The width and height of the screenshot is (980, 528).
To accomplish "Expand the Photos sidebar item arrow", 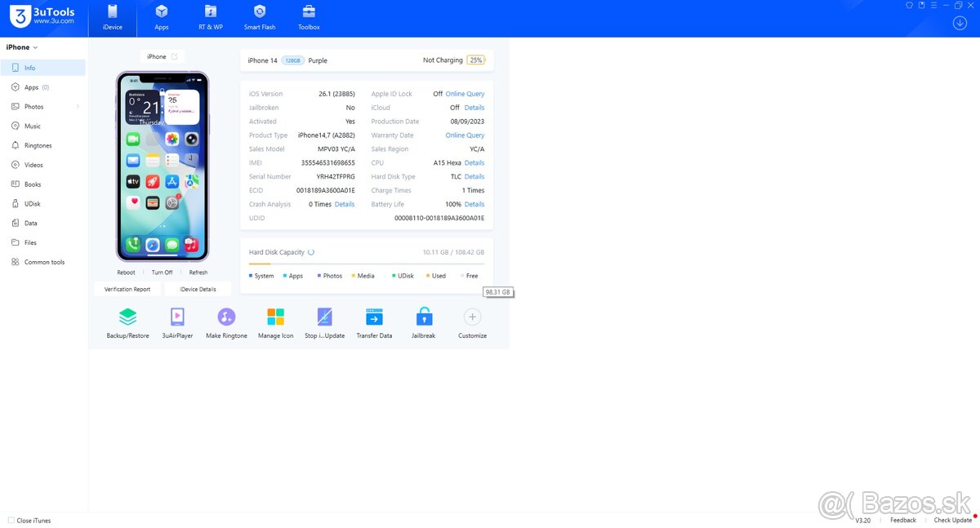I will click(78, 107).
